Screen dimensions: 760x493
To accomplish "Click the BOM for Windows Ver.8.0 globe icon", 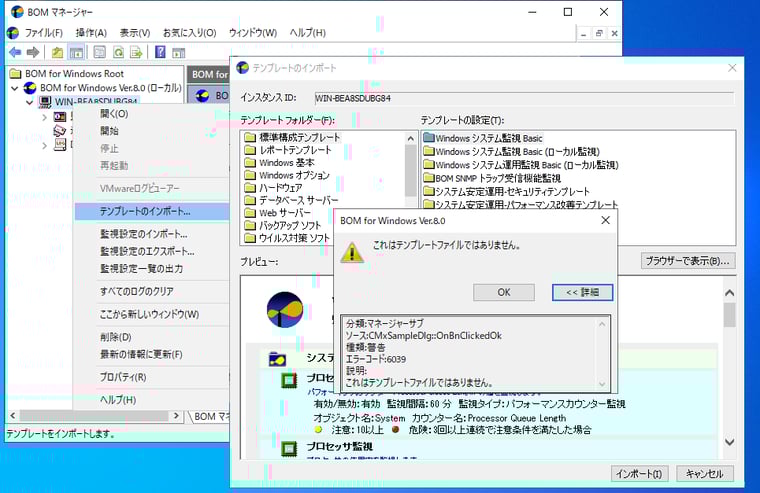I will (30, 88).
